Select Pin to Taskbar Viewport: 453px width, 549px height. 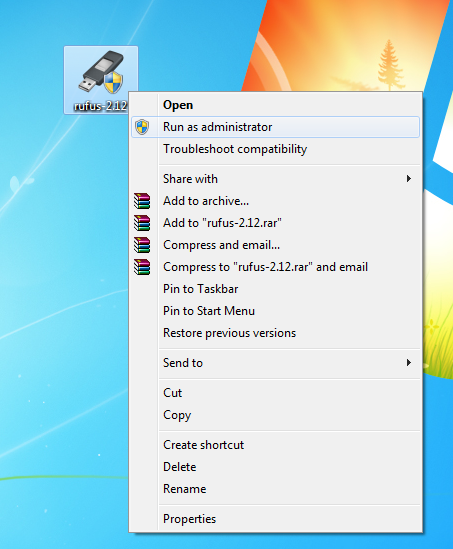[276, 289]
